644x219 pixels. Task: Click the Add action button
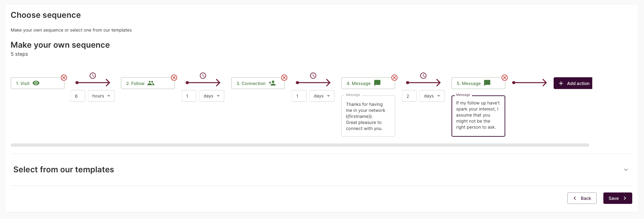(x=573, y=83)
